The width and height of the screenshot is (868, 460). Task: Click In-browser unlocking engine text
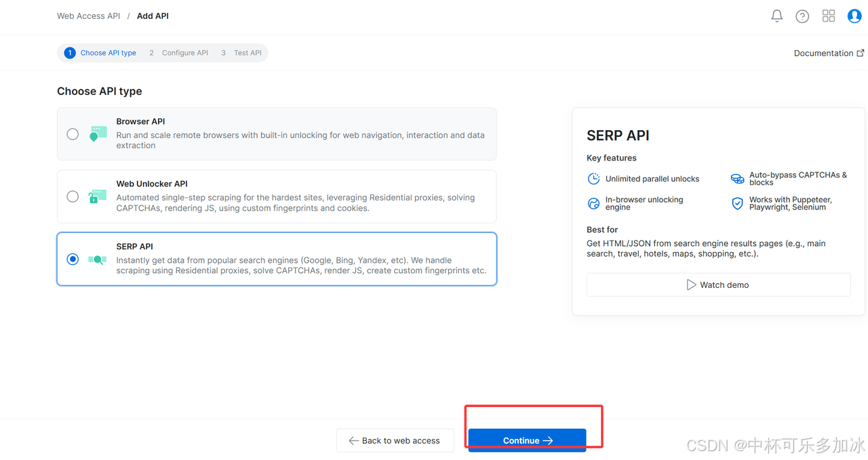tap(644, 203)
